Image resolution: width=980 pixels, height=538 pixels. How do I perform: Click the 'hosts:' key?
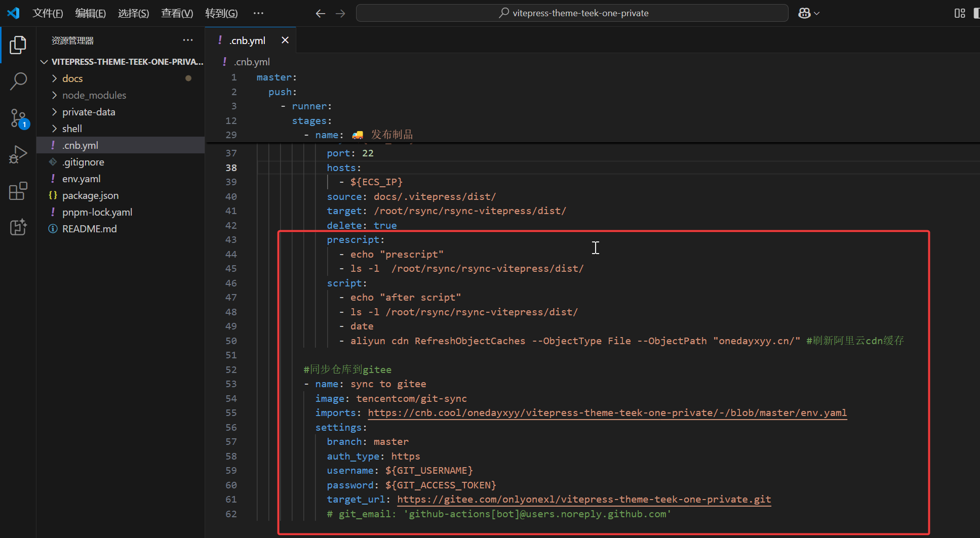click(344, 168)
